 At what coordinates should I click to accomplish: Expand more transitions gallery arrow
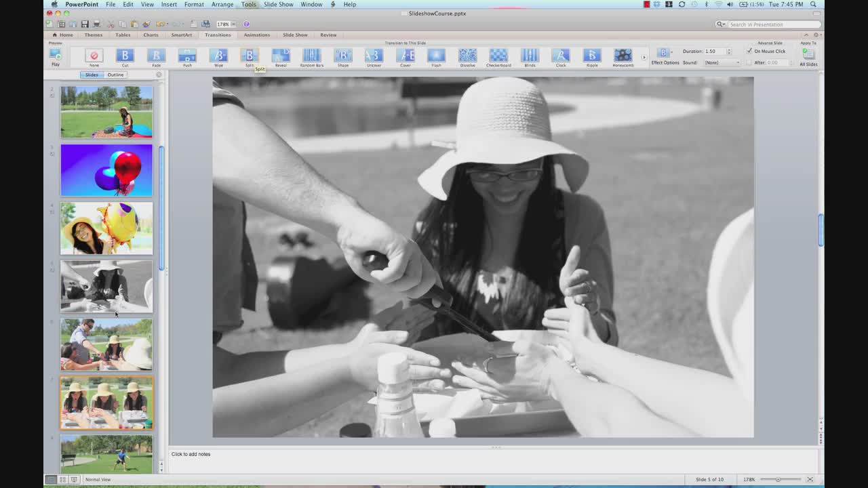(644, 58)
